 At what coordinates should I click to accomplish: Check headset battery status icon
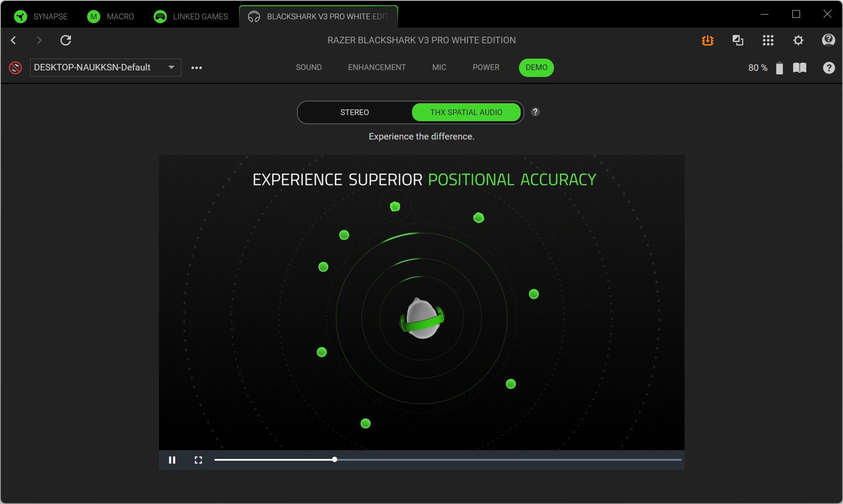780,68
